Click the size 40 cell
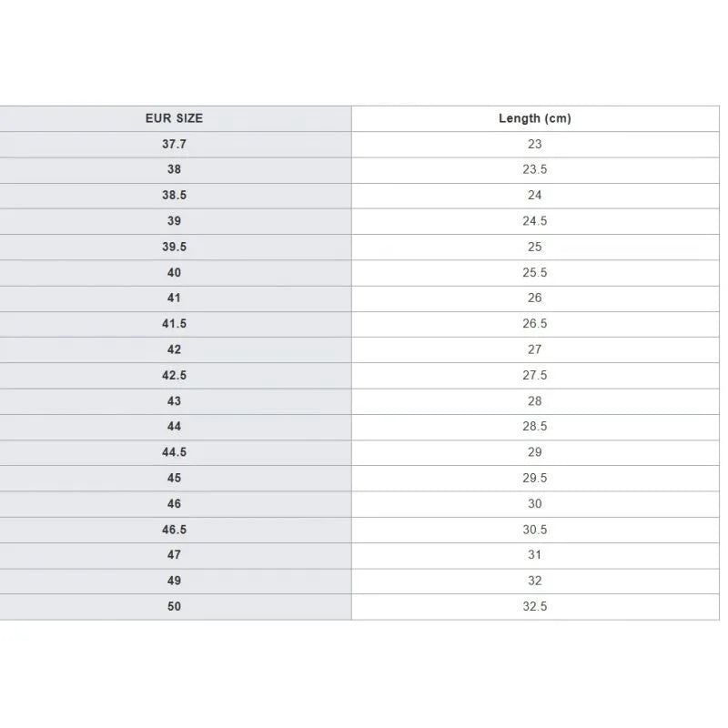Image resolution: width=728 pixels, height=728 pixels. pos(174,272)
